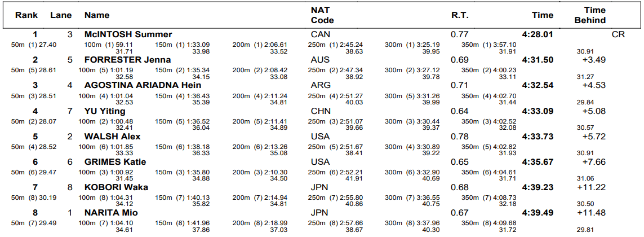
Task: Select the name FORRESTER Jenna
Action: tap(127, 60)
